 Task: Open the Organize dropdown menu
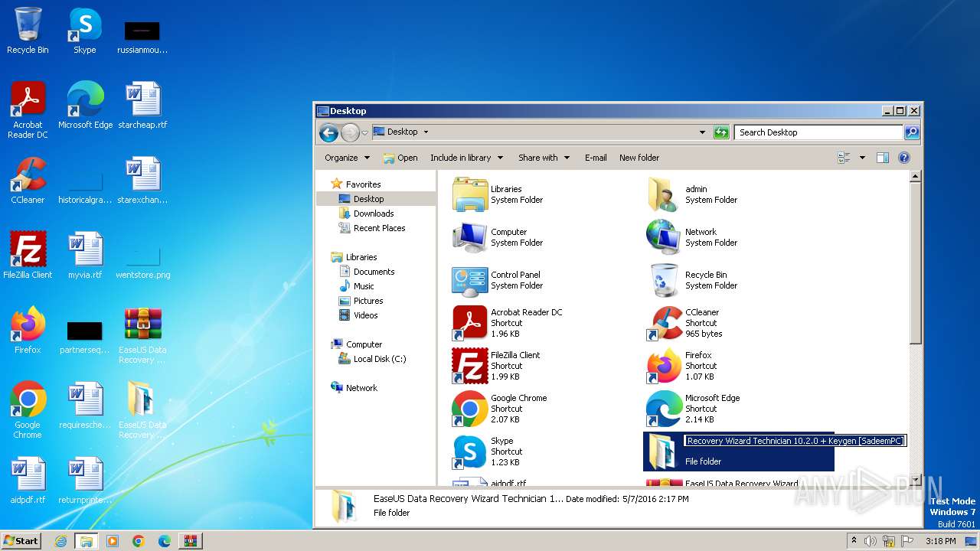coord(347,158)
